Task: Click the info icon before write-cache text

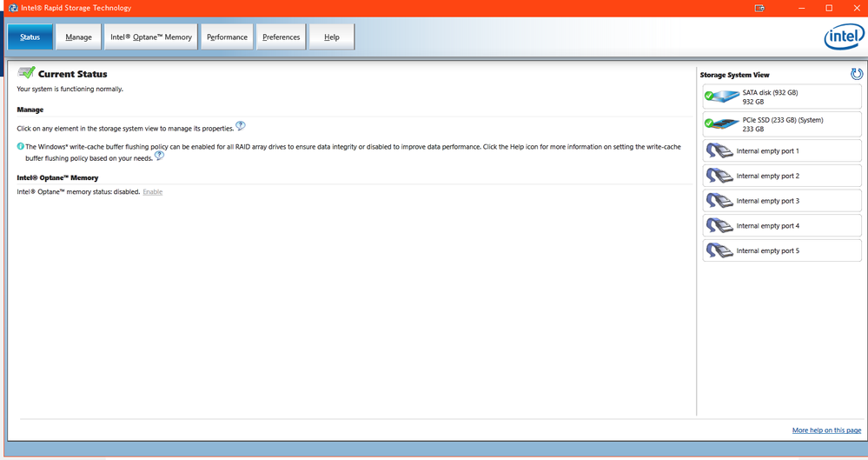Action: (x=21, y=146)
